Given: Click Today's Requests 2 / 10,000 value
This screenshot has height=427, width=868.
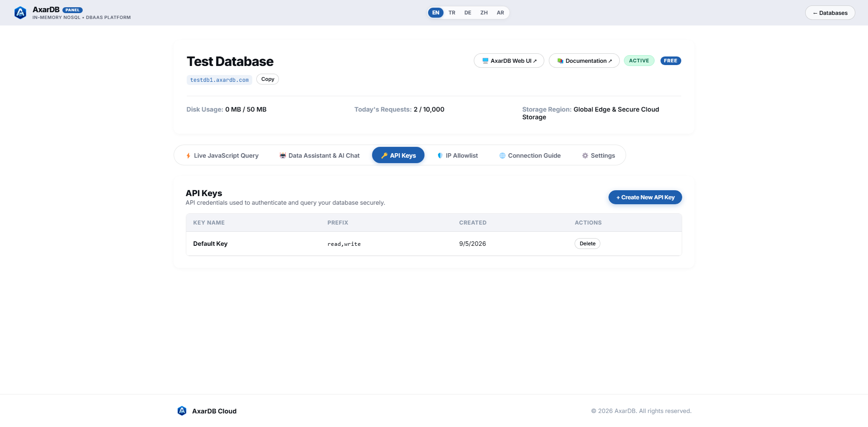Looking at the screenshot, I should [429, 109].
